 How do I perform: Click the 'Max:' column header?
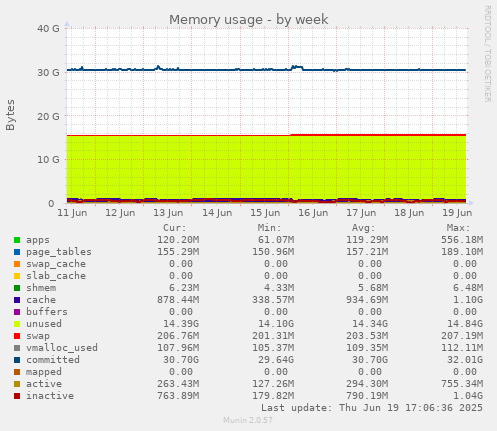point(458,228)
